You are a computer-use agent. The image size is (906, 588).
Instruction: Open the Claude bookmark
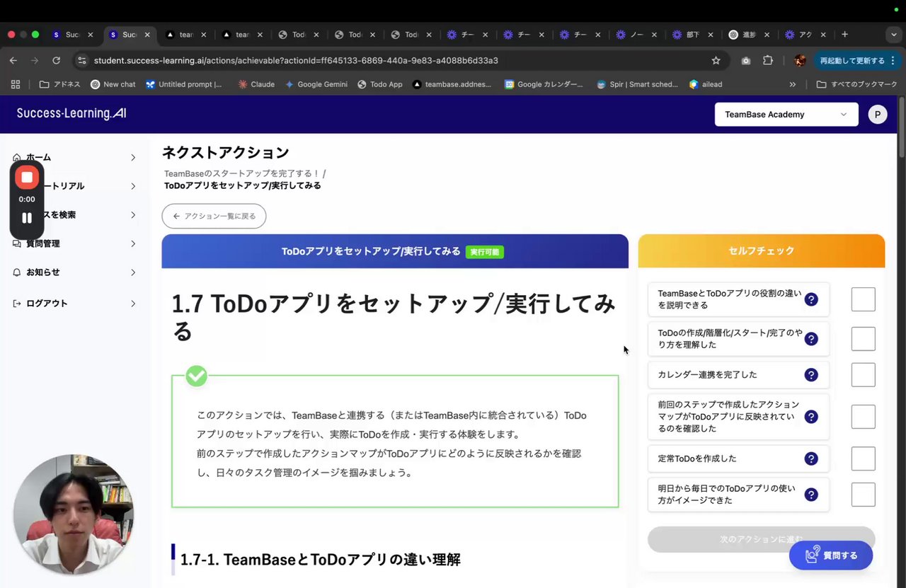coord(256,84)
